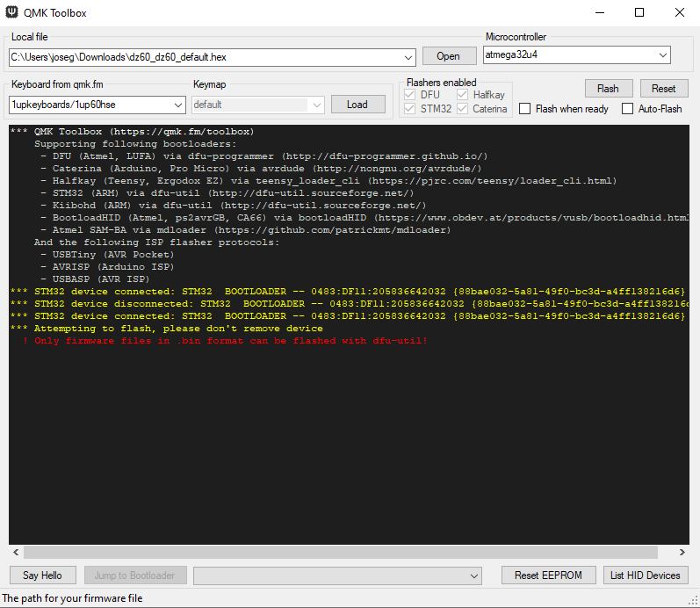Click the red dfu-util .bin error line
Screen dimensions: 700x608
(226, 341)
